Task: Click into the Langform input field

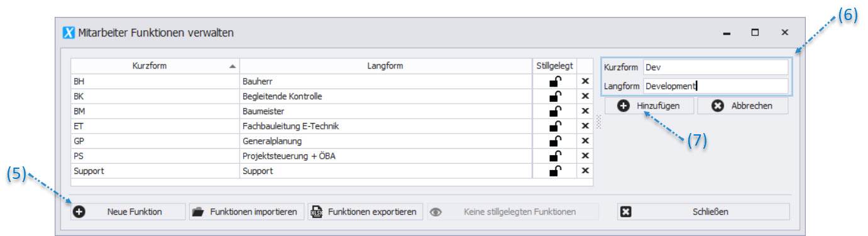Action: click(715, 86)
